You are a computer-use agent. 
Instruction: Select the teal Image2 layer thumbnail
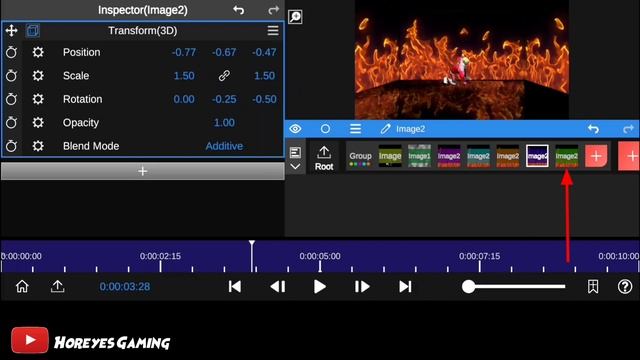pos(478,156)
